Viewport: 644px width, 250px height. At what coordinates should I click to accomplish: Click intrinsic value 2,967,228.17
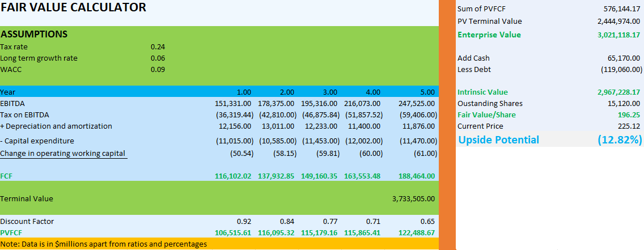pyautogui.click(x=618, y=92)
